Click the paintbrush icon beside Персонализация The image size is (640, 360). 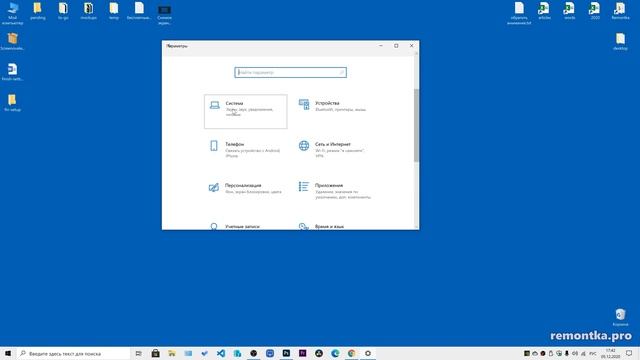[x=214, y=187]
